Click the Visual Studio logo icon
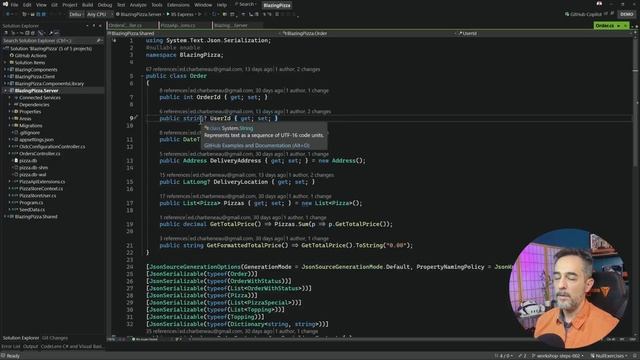Image resolution: width=640 pixels, height=360 pixels. pos(5,4)
